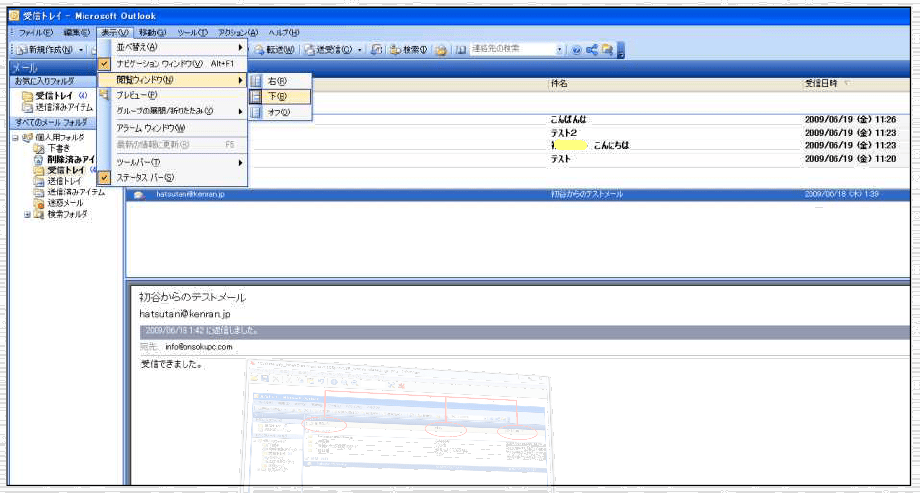Open the ファイル (File) menu
920x493 pixels.
(x=35, y=33)
